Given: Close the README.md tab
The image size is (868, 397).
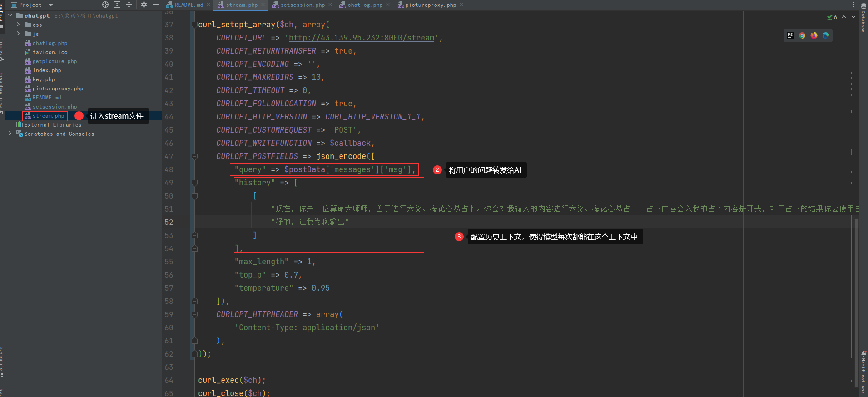Looking at the screenshot, I should 208,5.
